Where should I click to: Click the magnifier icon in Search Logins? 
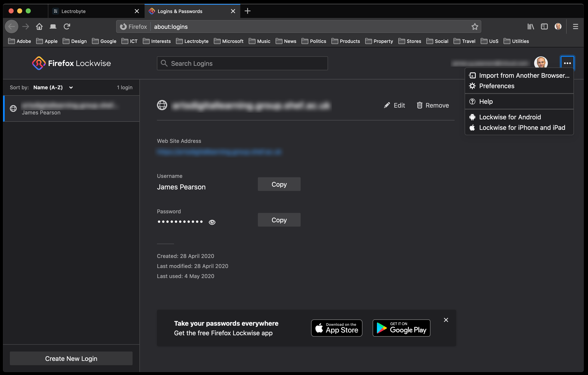click(164, 63)
